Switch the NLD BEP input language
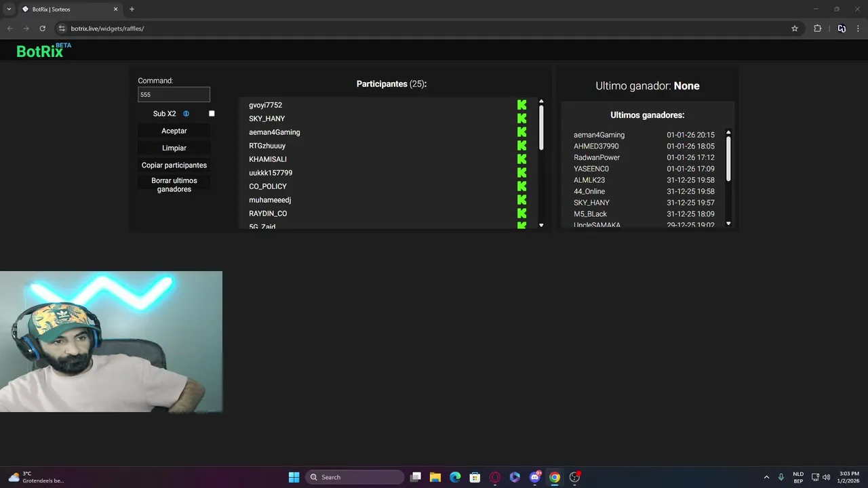 pos(798,477)
